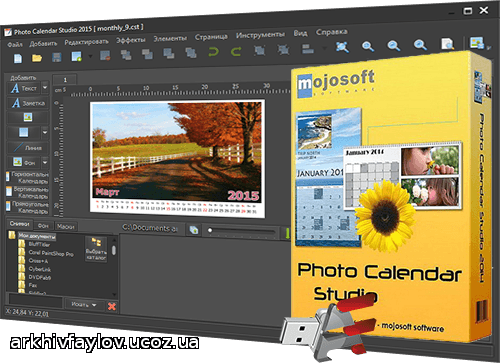Click the zoom-to-fit magnifier icon

342,47
